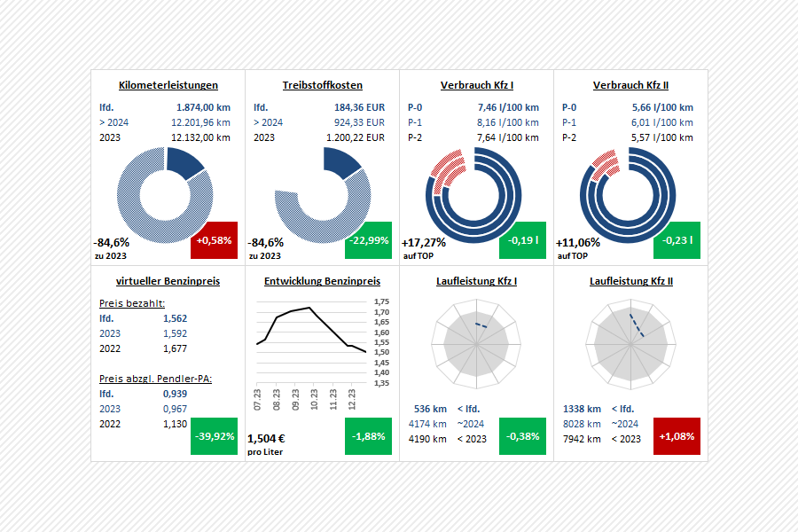
Task: Select the 1,504 € price per liter
Action: pyautogui.click(x=265, y=438)
